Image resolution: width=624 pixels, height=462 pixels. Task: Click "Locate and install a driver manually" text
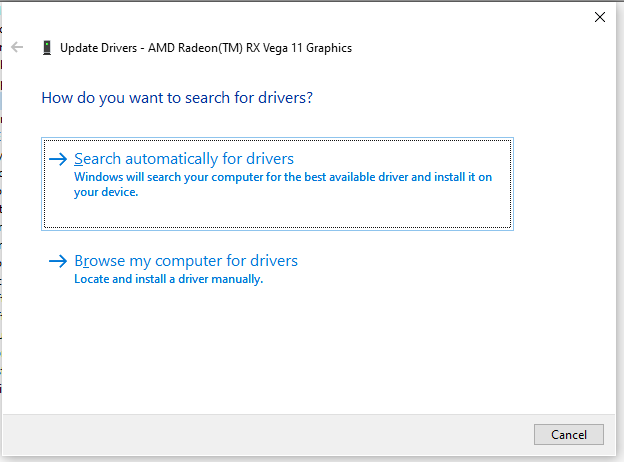pyautogui.click(x=168, y=279)
